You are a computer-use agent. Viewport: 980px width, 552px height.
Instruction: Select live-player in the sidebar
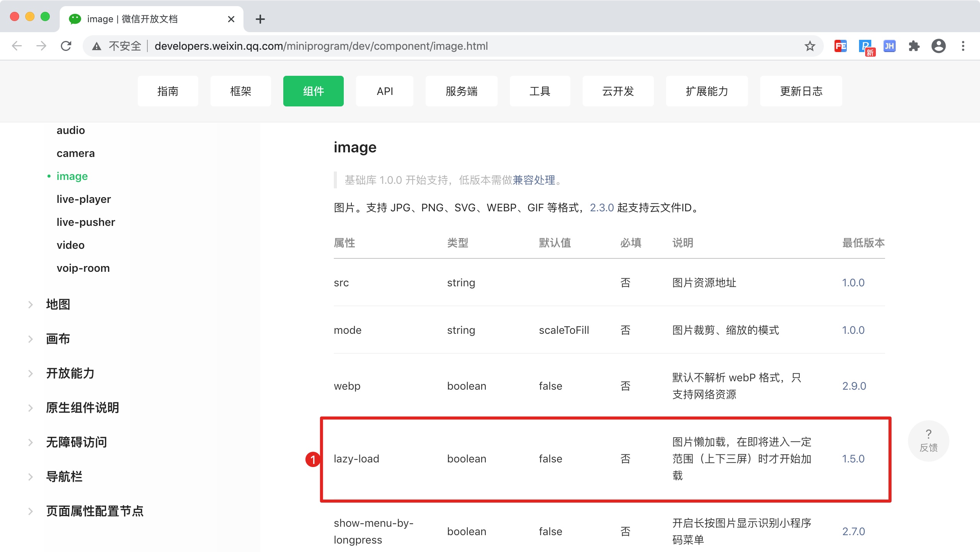[83, 199]
